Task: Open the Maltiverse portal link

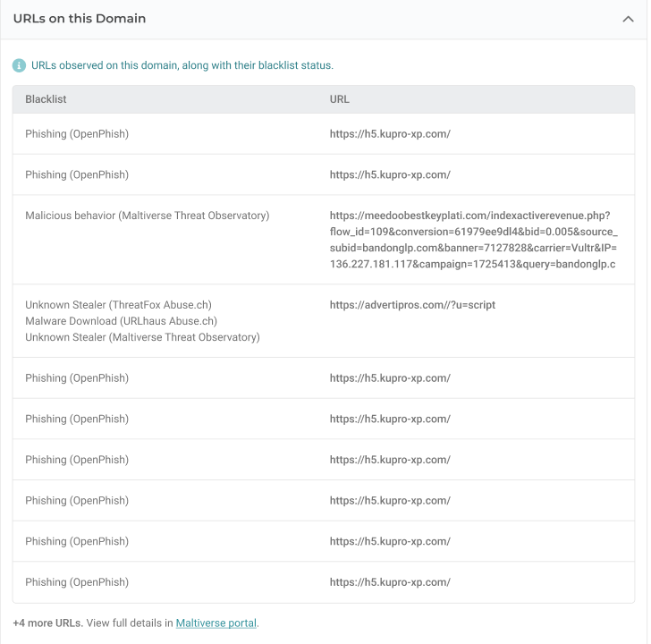Action: pos(216,623)
